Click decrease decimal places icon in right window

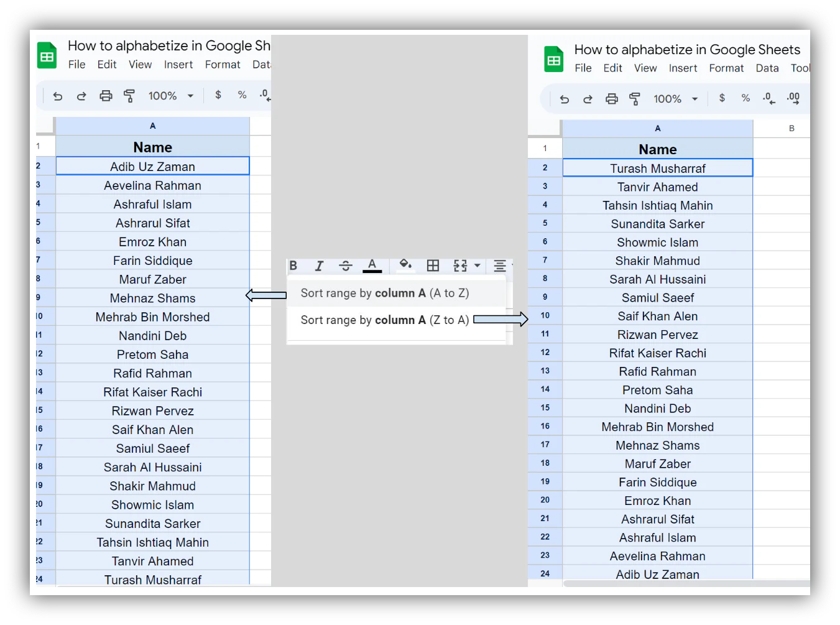pyautogui.click(x=769, y=98)
